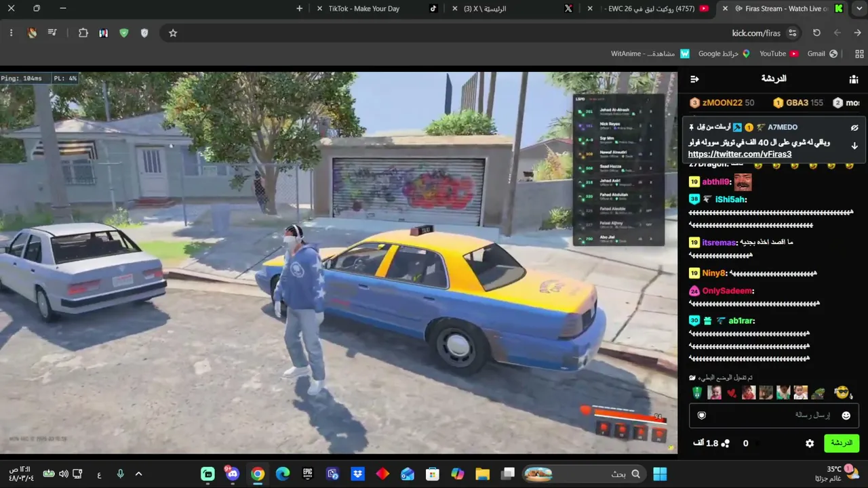Collapse the Kick chat panel

694,79
